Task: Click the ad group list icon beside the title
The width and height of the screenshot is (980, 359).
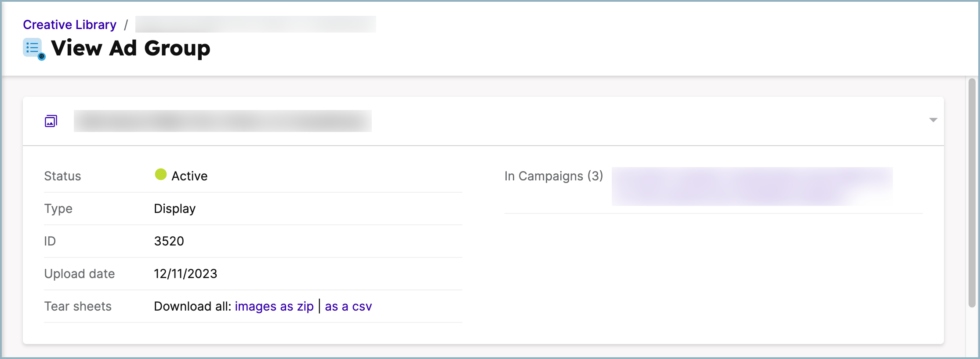Action: click(x=33, y=48)
